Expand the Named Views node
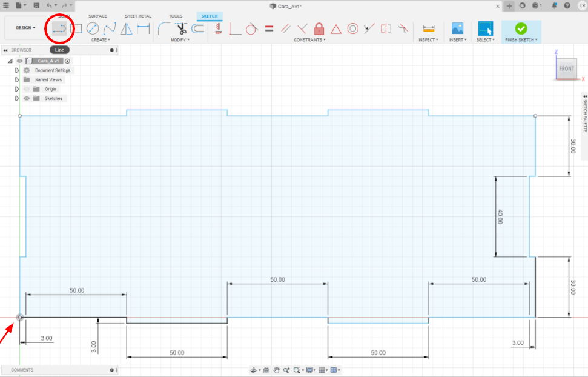This screenshot has width=588, height=377. (17, 79)
